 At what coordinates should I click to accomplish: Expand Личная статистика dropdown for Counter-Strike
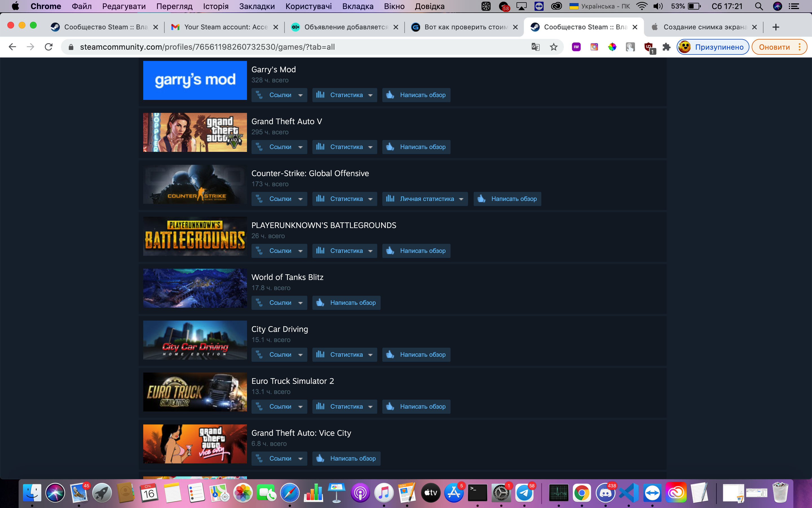click(425, 199)
